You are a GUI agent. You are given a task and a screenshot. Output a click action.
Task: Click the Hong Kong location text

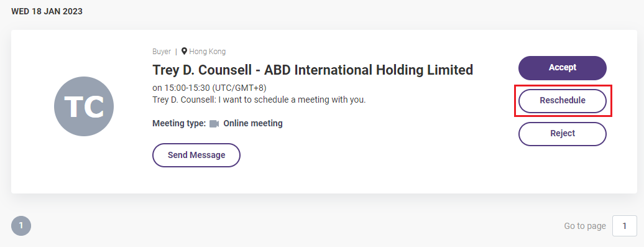point(208,52)
